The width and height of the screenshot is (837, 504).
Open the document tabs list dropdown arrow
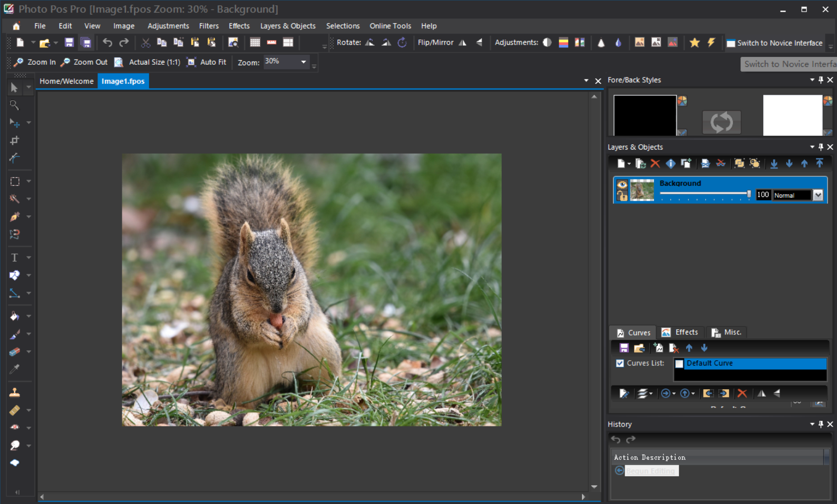coord(586,81)
